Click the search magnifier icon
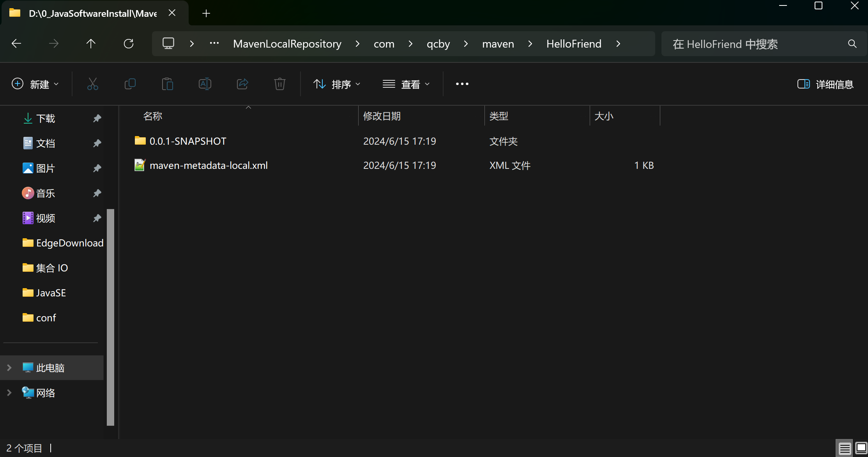This screenshot has width=868, height=457. (852, 44)
